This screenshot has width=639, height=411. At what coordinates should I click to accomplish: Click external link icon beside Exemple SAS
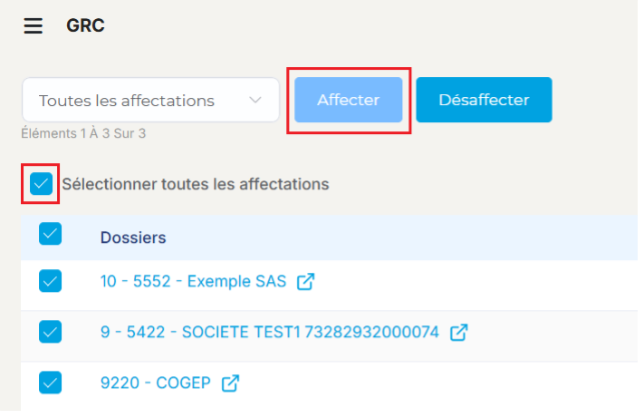306,281
